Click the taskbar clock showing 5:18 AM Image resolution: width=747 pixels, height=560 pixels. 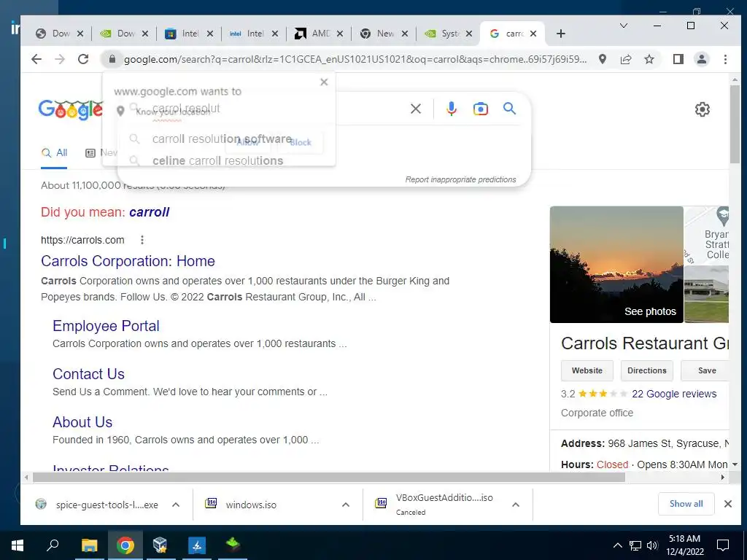[684, 545]
